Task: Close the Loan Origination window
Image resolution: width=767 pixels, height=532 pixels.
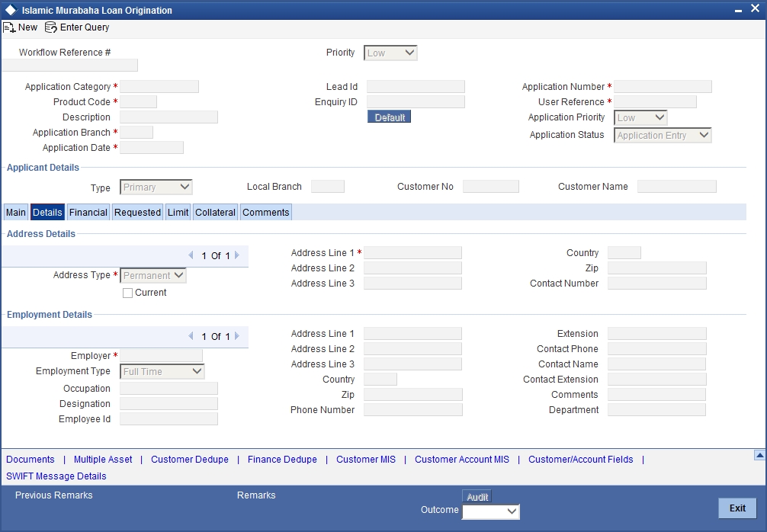Action: pos(755,9)
